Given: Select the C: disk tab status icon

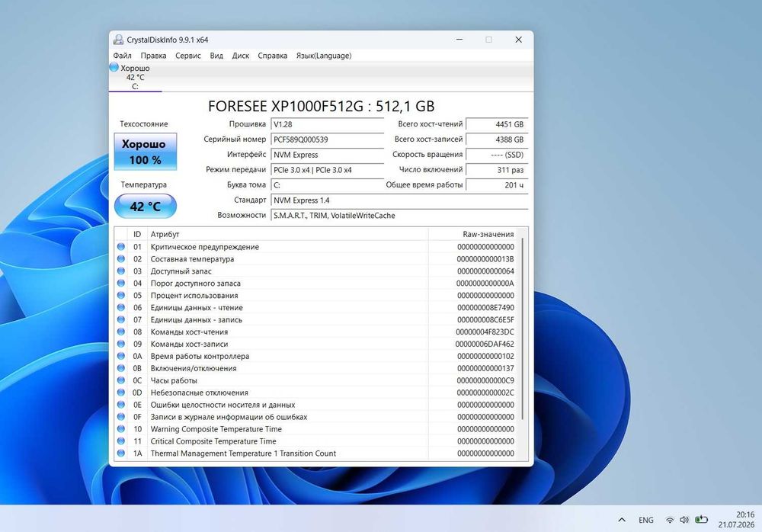Looking at the screenshot, I should [x=114, y=67].
